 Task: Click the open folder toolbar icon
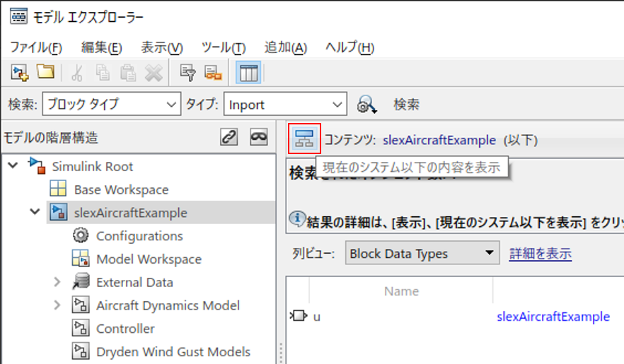pos(45,72)
